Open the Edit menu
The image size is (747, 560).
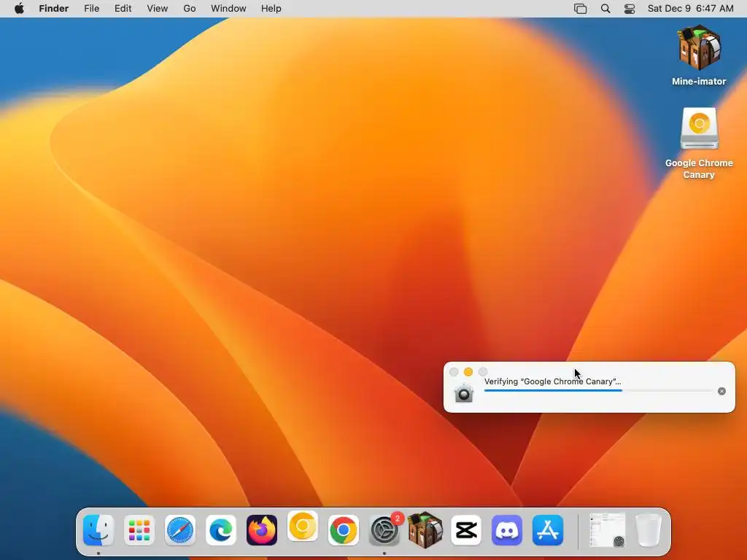pyautogui.click(x=123, y=9)
